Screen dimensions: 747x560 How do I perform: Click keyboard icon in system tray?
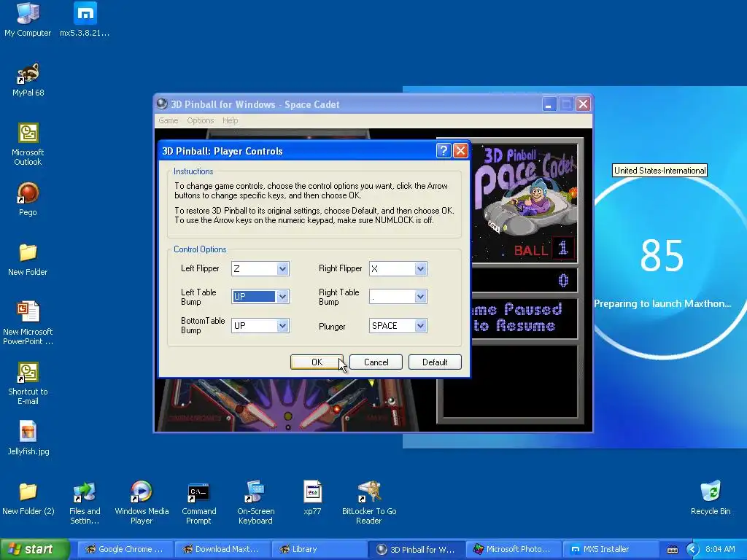point(672,550)
